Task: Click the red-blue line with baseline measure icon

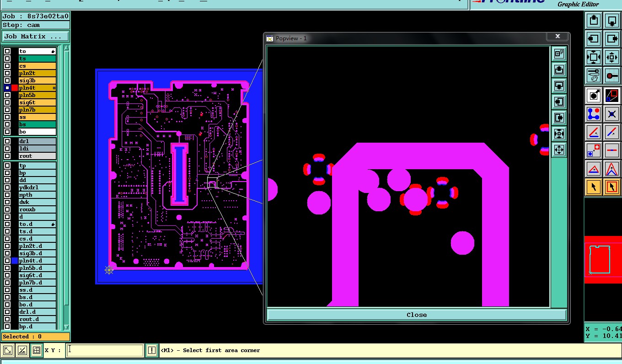Action: (x=594, y=132)
